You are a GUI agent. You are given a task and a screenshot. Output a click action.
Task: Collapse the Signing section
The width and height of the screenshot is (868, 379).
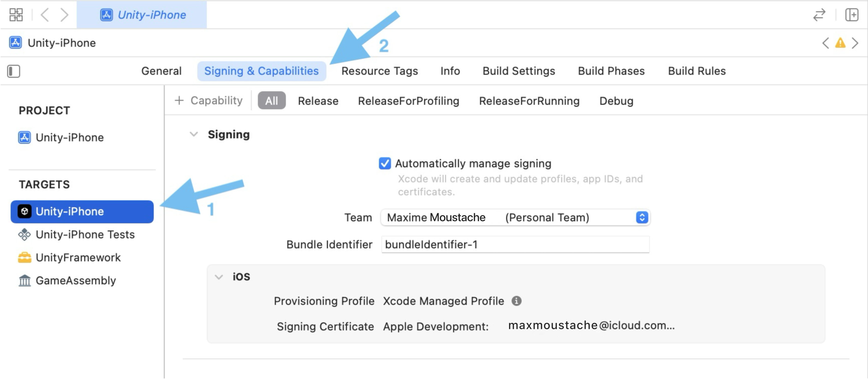coord(194,134)
